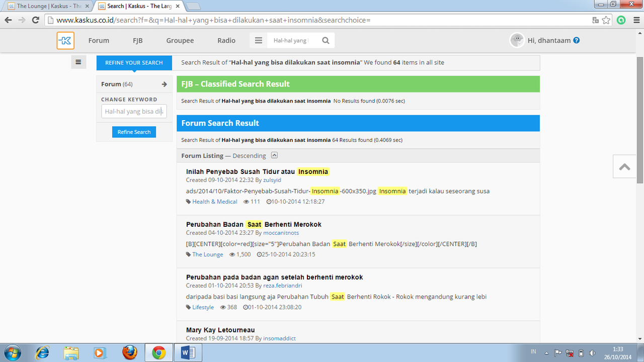Viewport: 644px width, 362px height.
Task: Click username reza.febriandri
Action: pos(282,286)
